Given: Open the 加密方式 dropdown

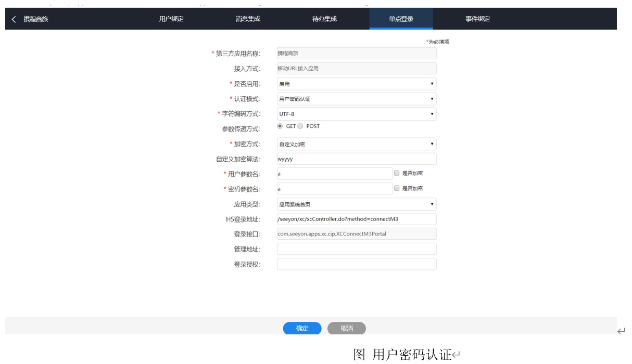Looking at the screenshot, I should 356,144.
